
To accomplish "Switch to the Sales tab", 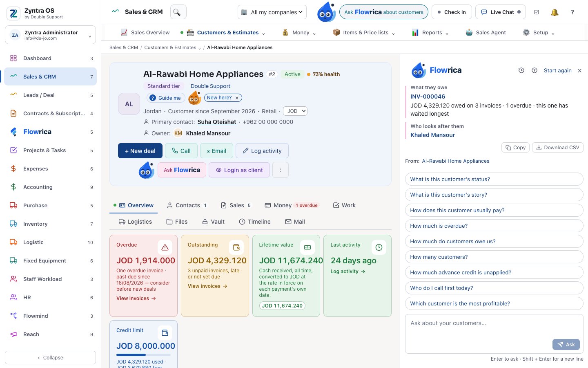I will 236,205.
